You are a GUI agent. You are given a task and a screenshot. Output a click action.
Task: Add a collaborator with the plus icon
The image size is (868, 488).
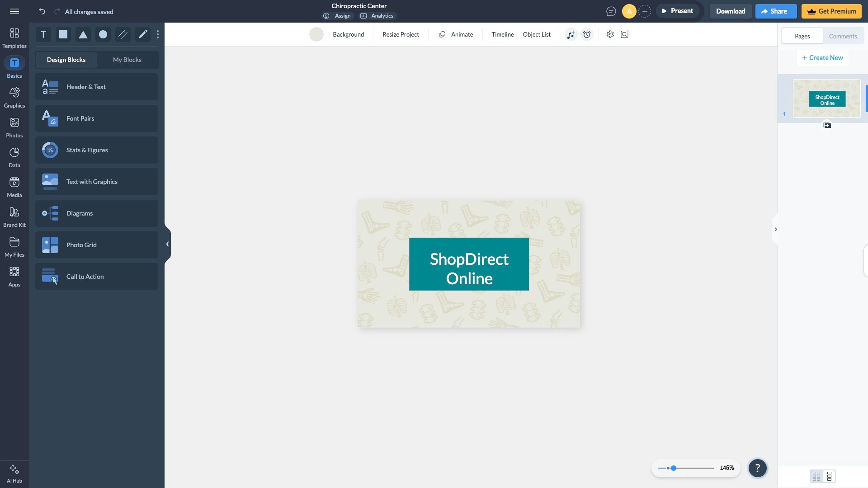[645, 11]
